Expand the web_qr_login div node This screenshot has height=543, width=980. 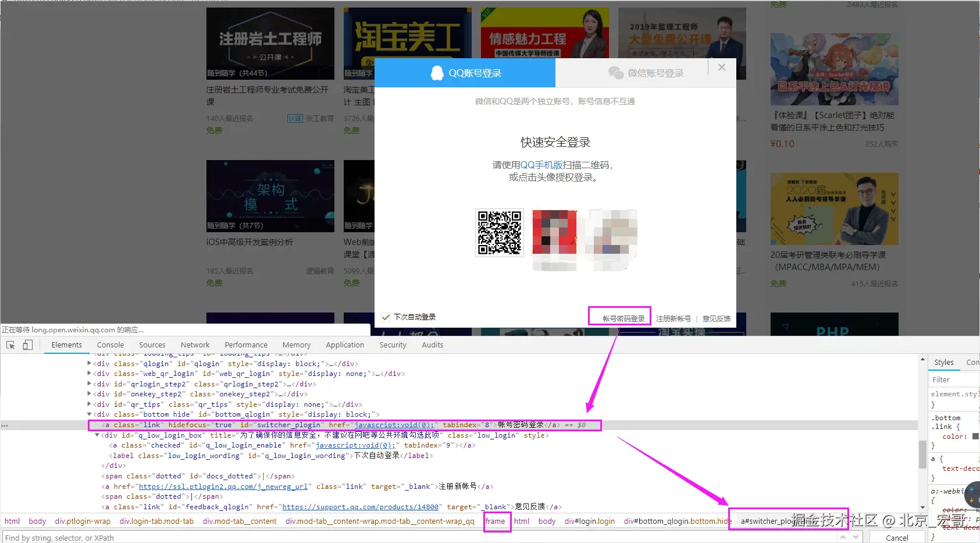(x=89, y=374)
